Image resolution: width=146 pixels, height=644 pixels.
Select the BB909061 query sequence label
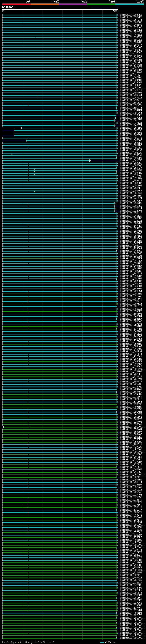(x=8, y=8)
